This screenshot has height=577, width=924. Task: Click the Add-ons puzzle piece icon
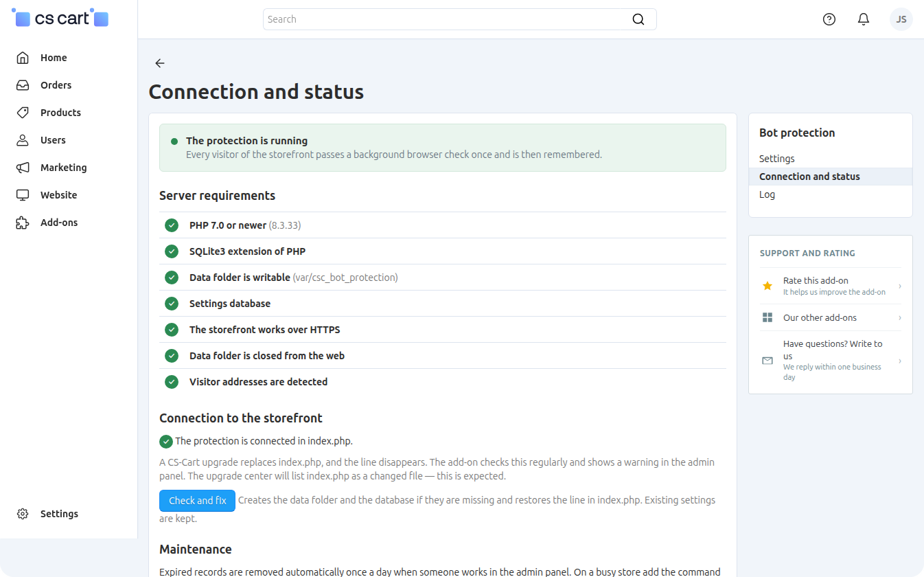[x=23, y=223]
